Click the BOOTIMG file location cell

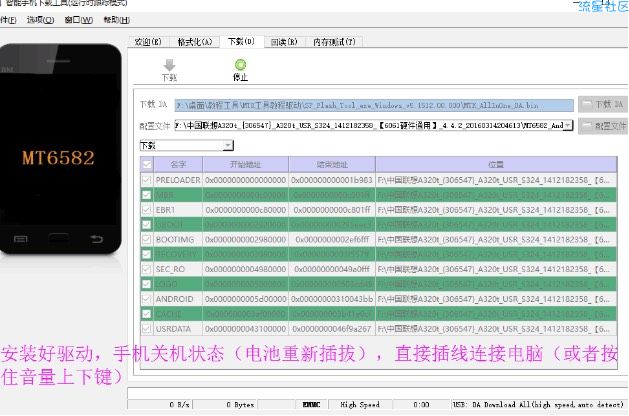[496, 239]
